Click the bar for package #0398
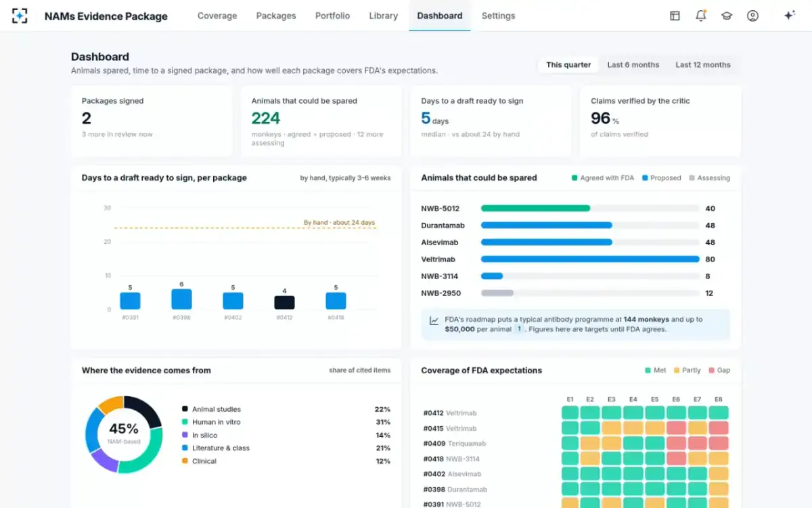 181,299
